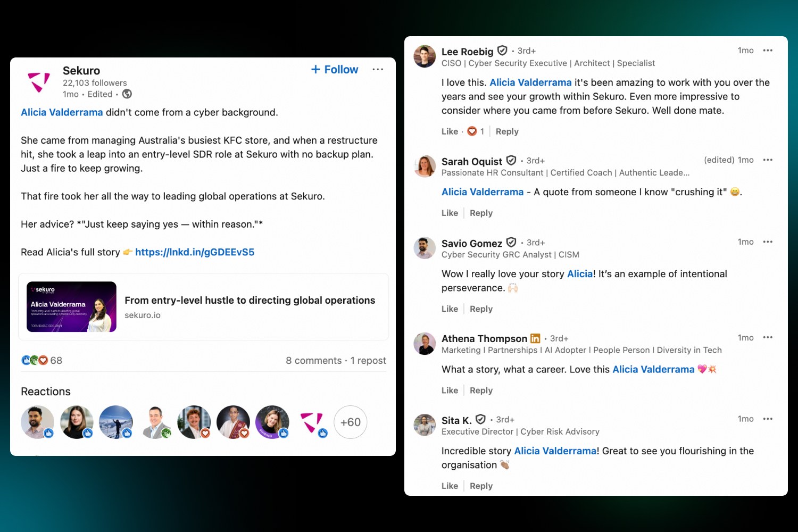Open more options on Athena Thompson's comment

click(x=768, y=338)
